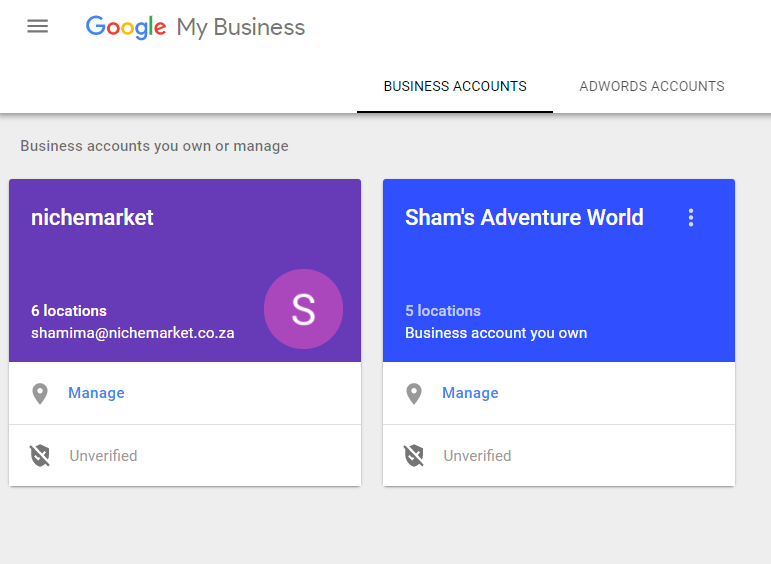771x564 pixels.
Task: Click the Google My Business logo
Action: (x=195, y=27)
